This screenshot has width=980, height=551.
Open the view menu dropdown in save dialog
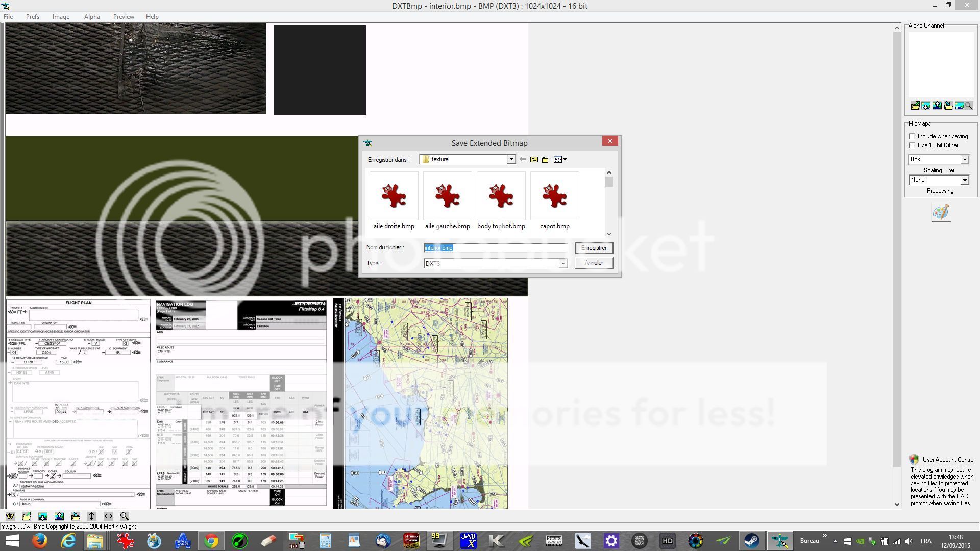[x=560, y=160]
